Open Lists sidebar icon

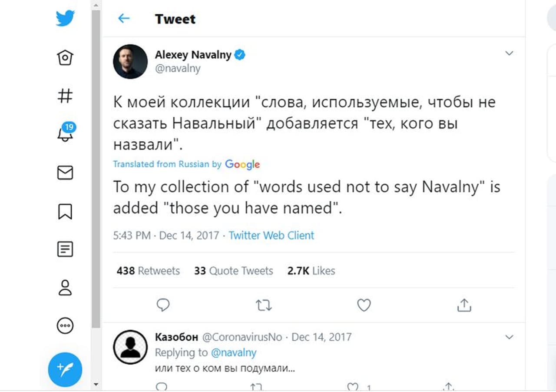point(65,249)
